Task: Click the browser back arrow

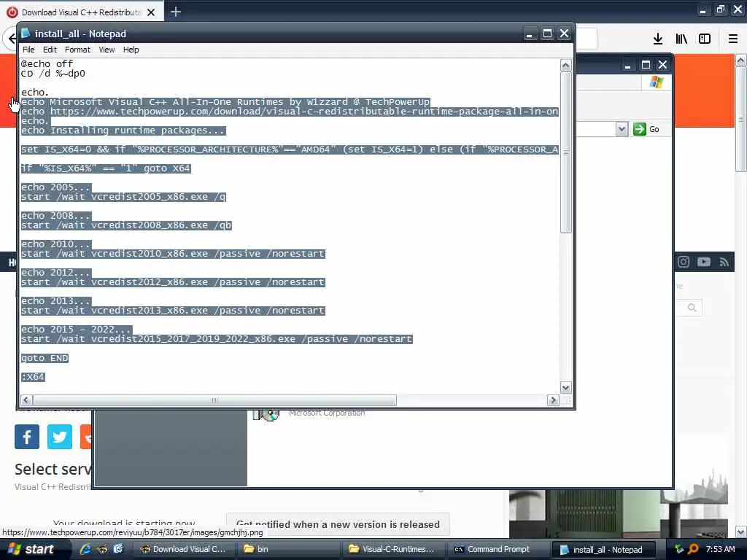Action: pos(12,39)
